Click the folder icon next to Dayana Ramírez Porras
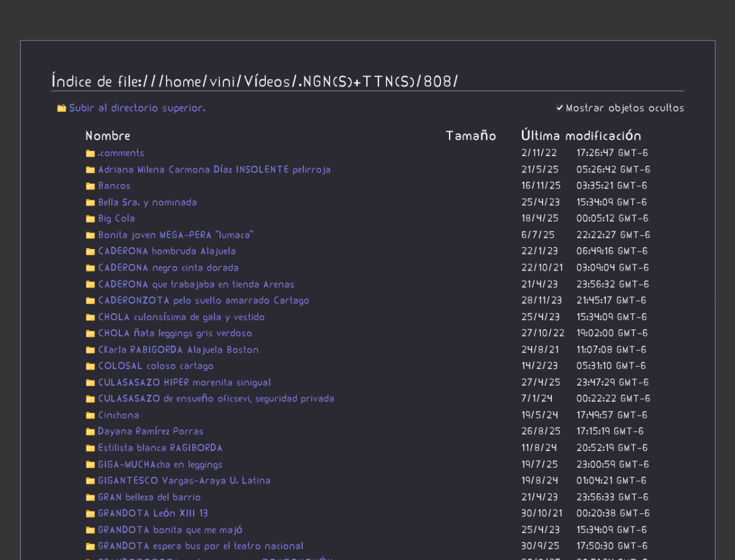 coord(90,431)
